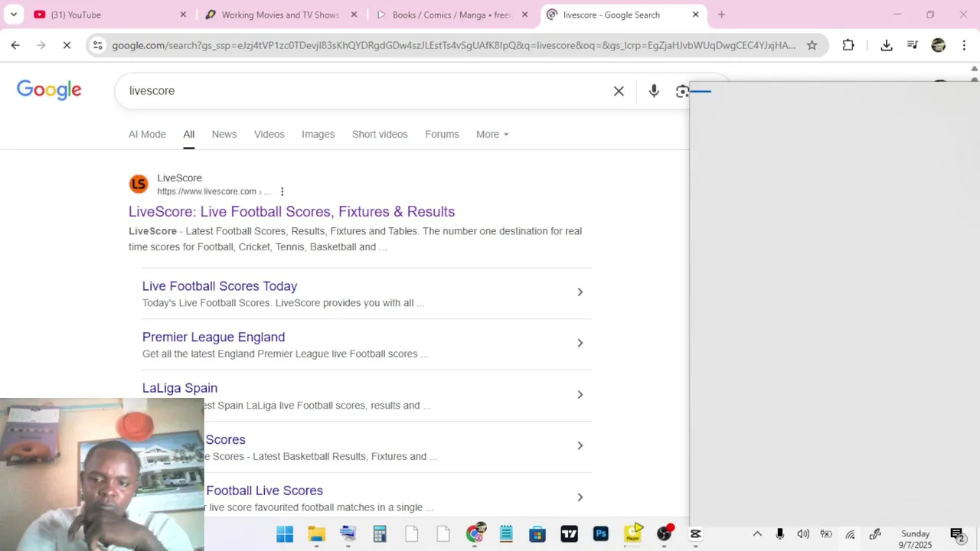The image size is (980, 551).
Task: Select the AI Mode search tab
Action: click(147, 134)
